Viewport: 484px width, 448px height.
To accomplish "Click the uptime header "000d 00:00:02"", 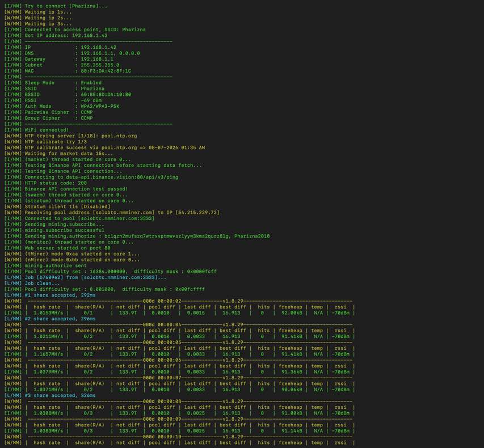I will [162, 301].
